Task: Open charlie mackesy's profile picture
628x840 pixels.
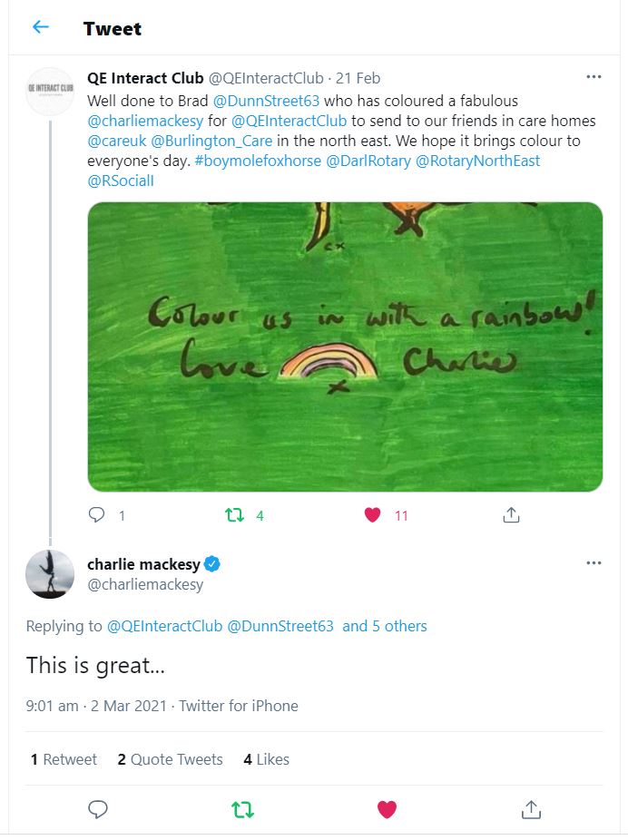Action: pos(50,574)
